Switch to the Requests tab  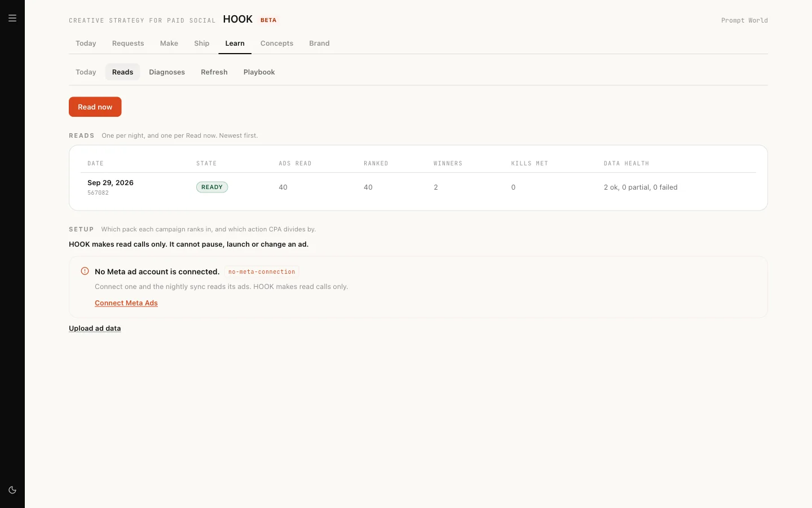click(128, 43)
